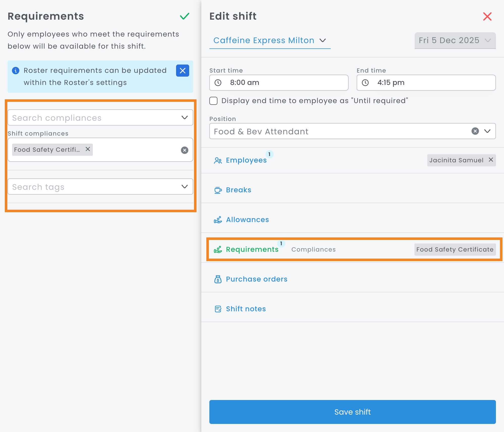The image size is (504, 432).
Task: Expand the Search compliances dropdown
Action: tap(184, 117)
